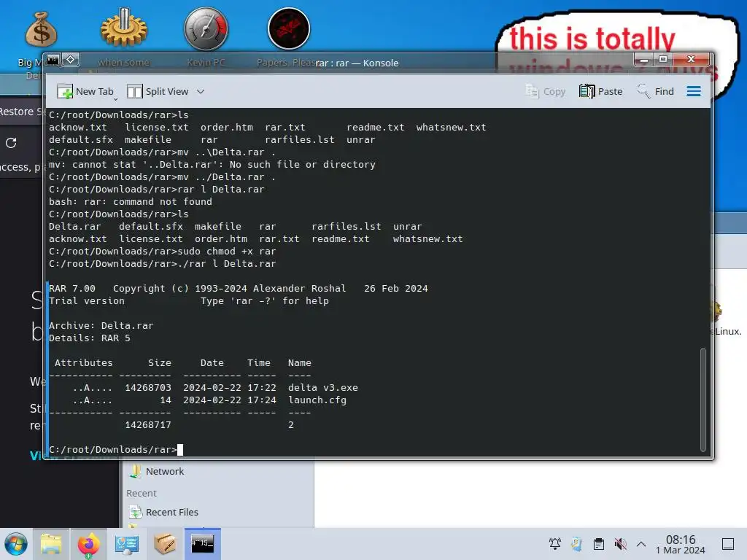Open the gear desktop shortcut icon

[124, 28]
